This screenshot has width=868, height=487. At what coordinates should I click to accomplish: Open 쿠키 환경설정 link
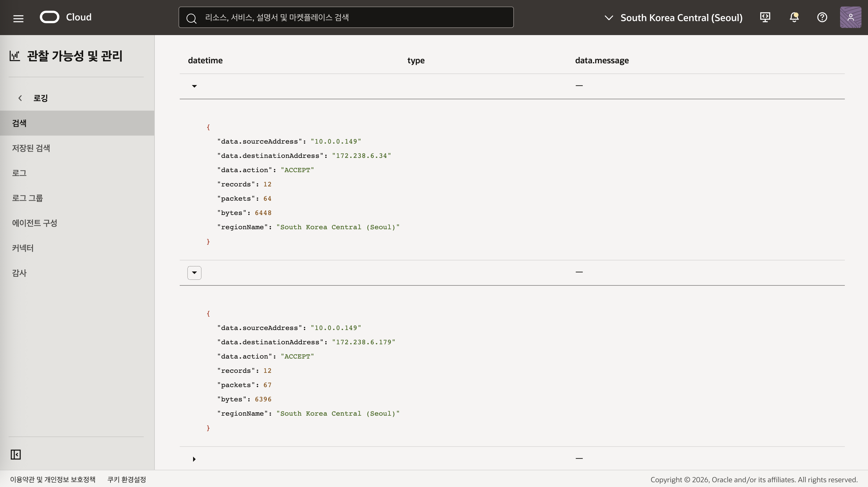[127, 479]
